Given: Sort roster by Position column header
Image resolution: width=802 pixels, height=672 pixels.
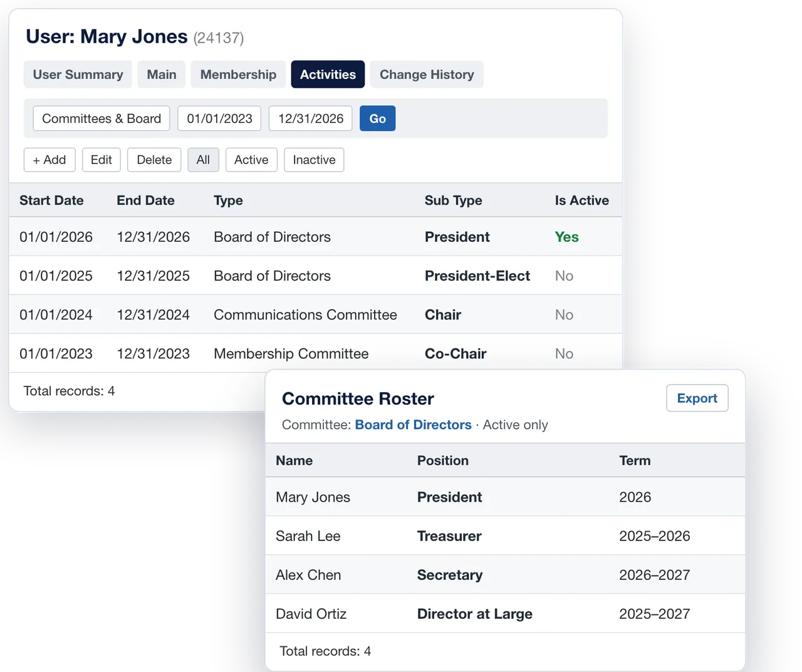Looking at the screenshot, I should (x=443, y=460).
